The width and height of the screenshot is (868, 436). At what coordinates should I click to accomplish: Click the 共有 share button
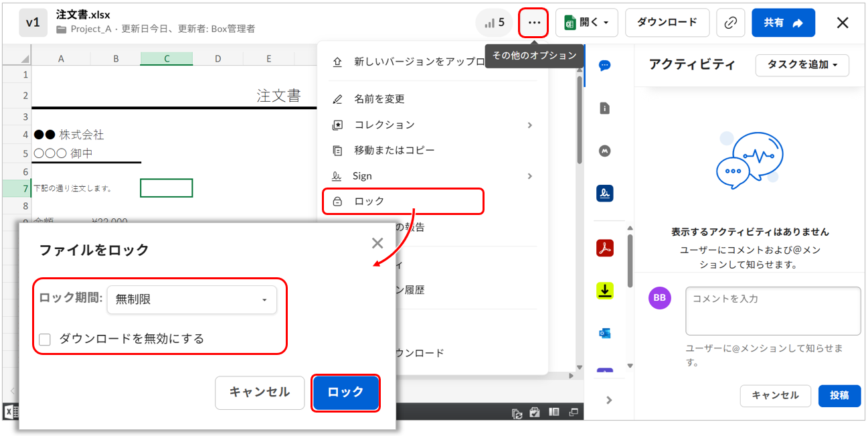tap(782, 23)
